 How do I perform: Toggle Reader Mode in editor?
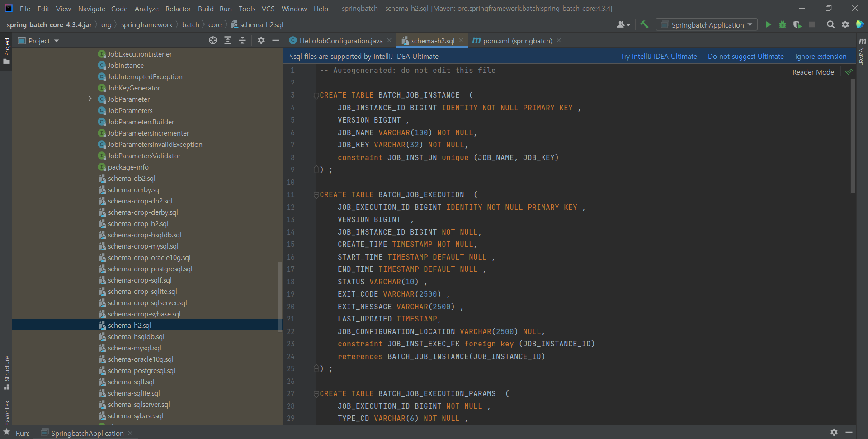pos(813,72)
